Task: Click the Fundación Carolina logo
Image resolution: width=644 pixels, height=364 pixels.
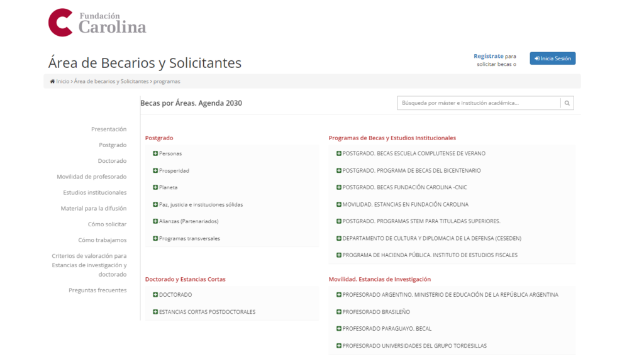Action: tap(97, 23)
